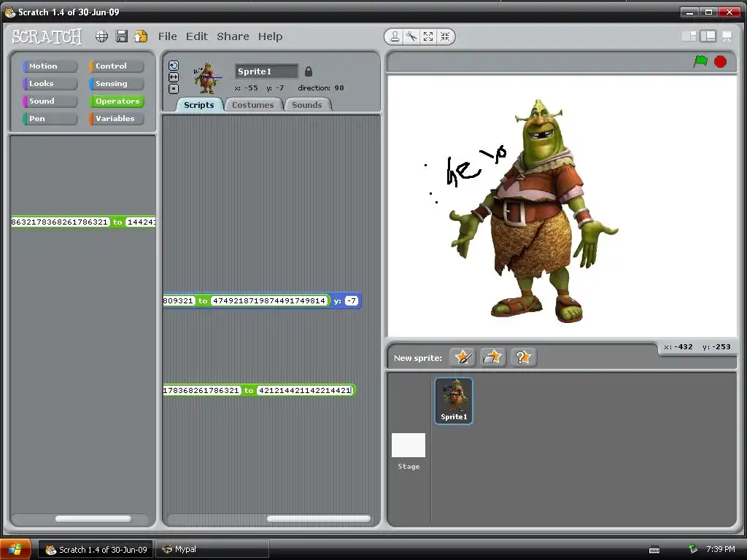This screenshot has width=747, height=560.
Task: Select the Looks block category
Action: (x=50, y=84)
